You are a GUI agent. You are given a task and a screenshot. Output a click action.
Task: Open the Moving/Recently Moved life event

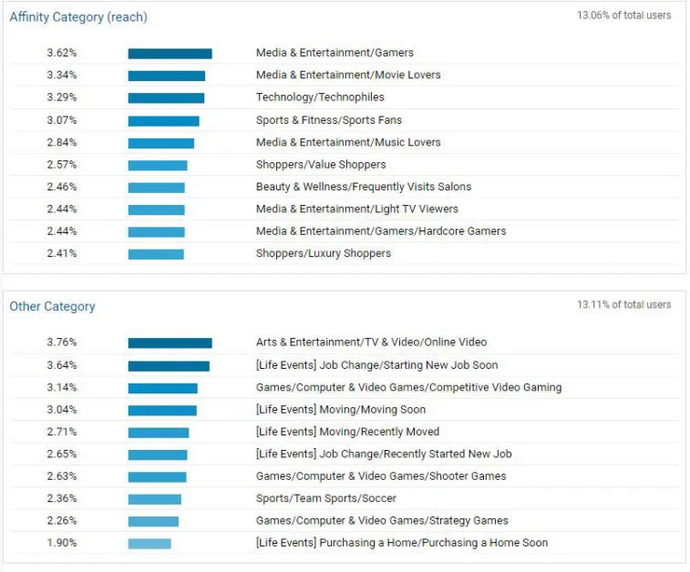[x=347, y=432]
